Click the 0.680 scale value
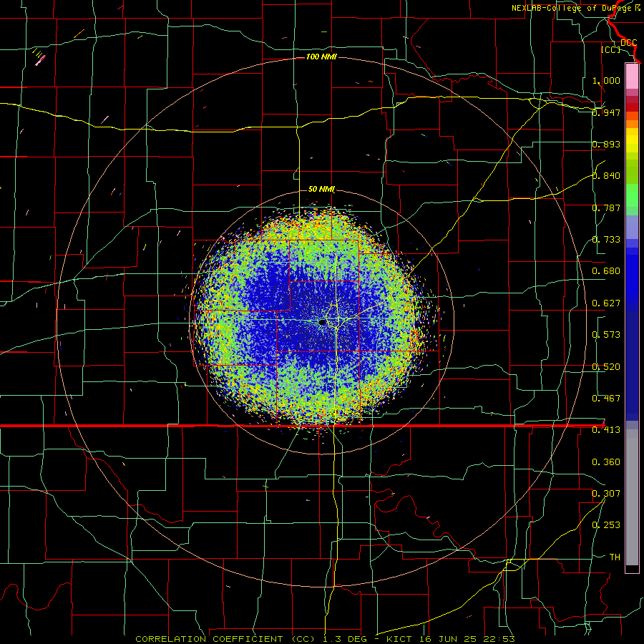The width and height of the screenshot is (644, 644). click(x=606, y=271)
